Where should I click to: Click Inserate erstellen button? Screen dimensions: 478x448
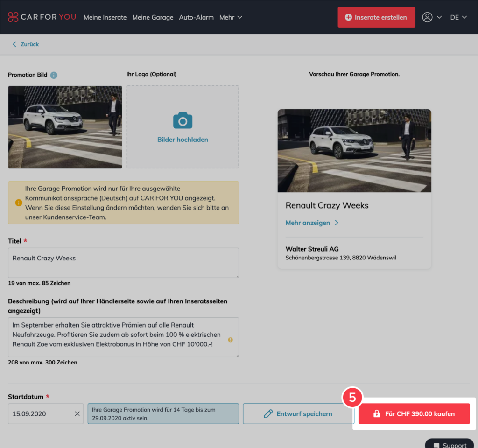pos(376,17)
